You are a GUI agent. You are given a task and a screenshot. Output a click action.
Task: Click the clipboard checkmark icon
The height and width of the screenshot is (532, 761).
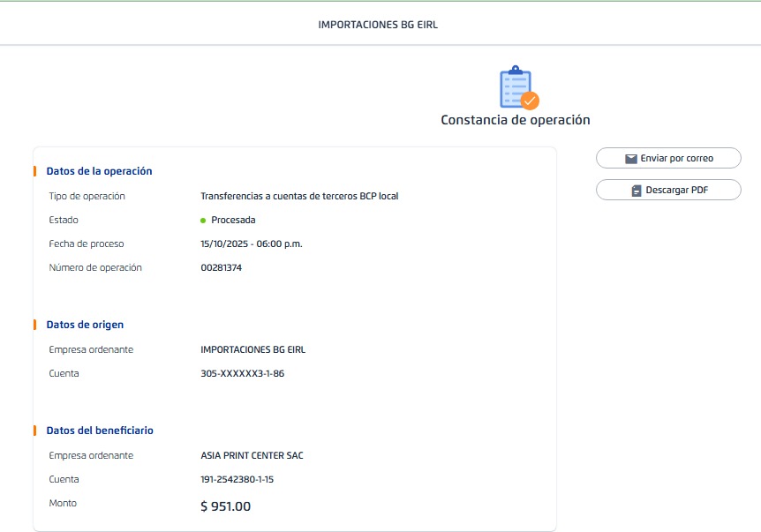tap(517, 87)
